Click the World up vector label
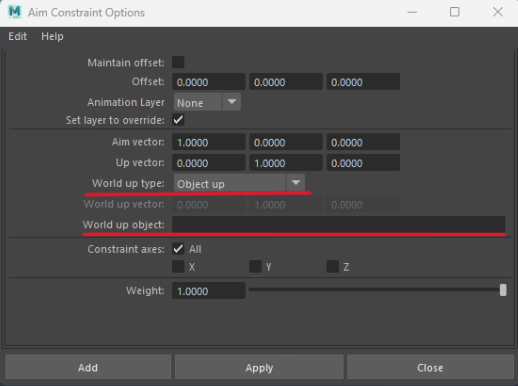This screenshot has height=386, width=518. [124, 204]
